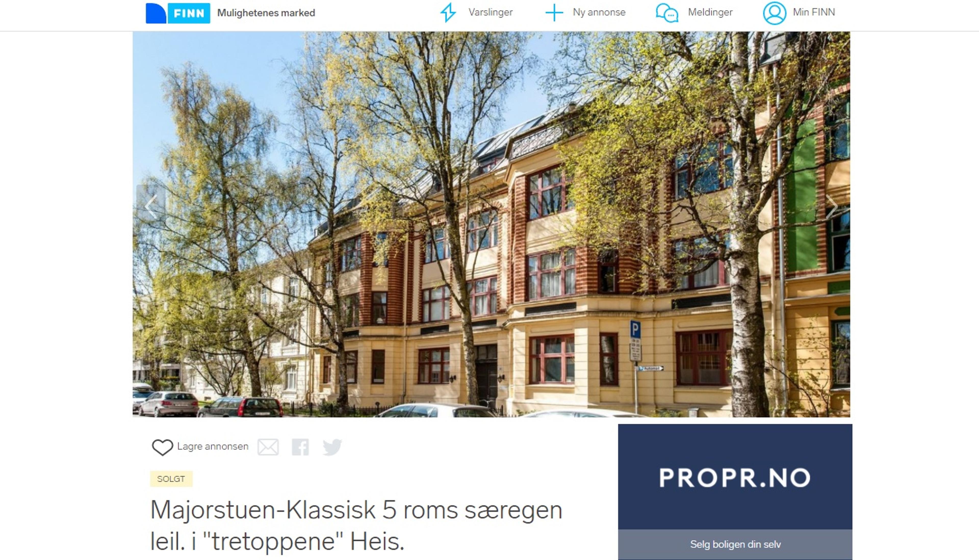Open the Meldinger menu item
This screenshot has width=979, height=560.
tap(710, 12)
